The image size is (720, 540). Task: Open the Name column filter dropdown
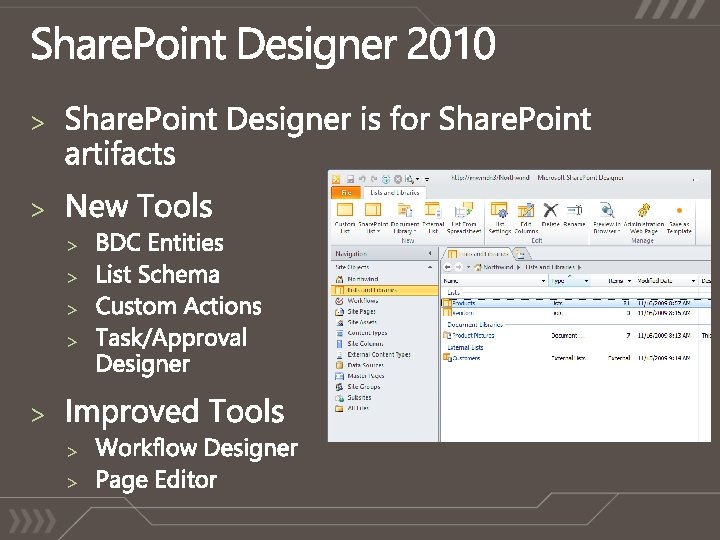[543, 281]
